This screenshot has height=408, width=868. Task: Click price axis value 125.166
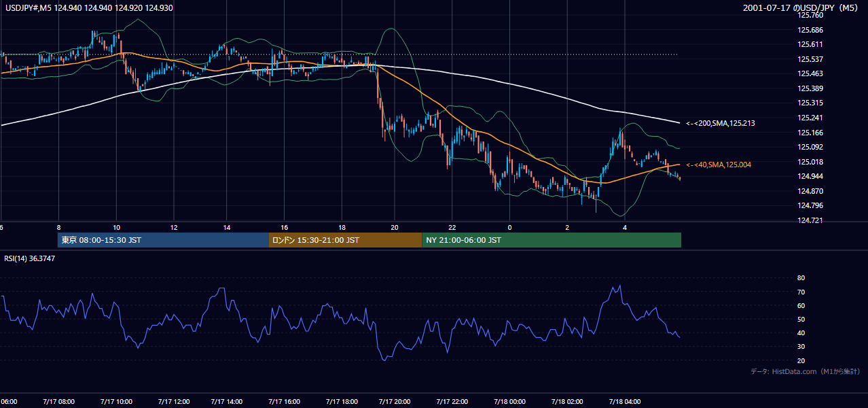[x=810, y=133]
